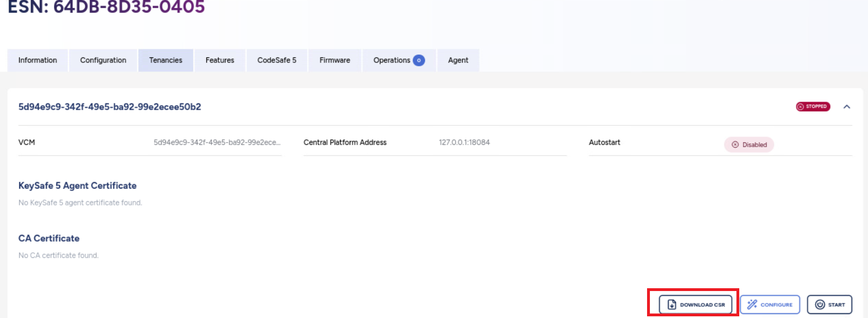View the Agent tab
868x318 pixels.
[458, 60]
